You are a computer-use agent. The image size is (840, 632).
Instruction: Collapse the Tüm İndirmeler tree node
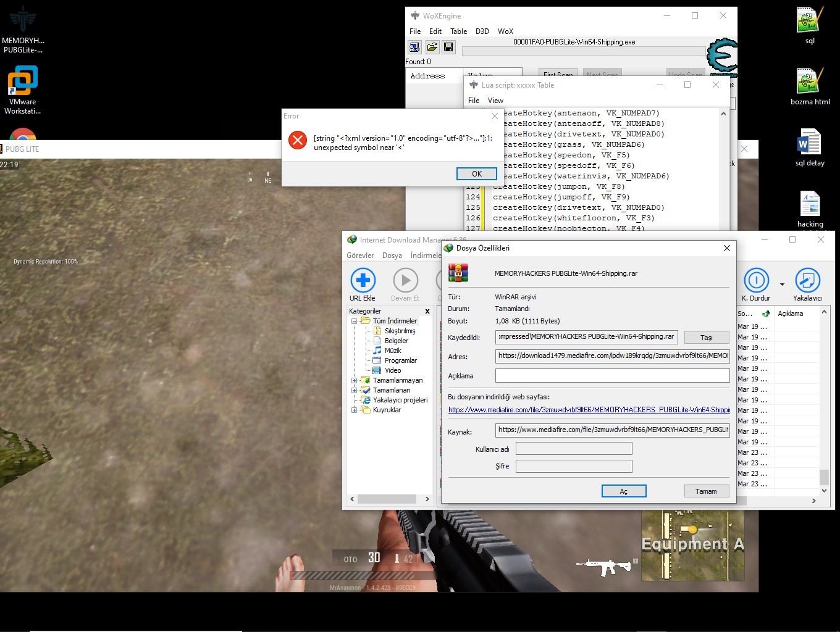[x=355, y=321]
